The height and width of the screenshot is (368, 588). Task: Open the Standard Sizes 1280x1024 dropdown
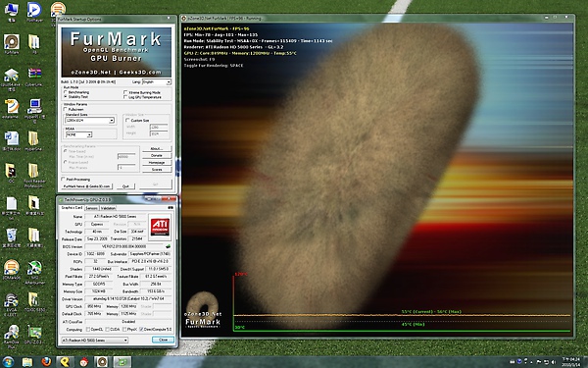click(89, 120)
